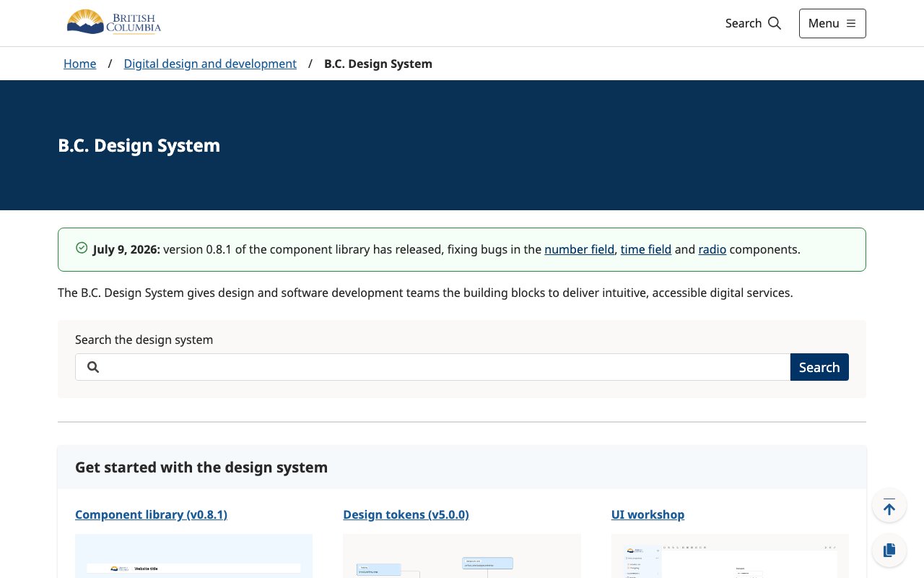The width and height of the screenshot is (924, 578).
Task: Click the UI workshop thumbnail image
Action: pyautogui.click(x=730, y=556)
